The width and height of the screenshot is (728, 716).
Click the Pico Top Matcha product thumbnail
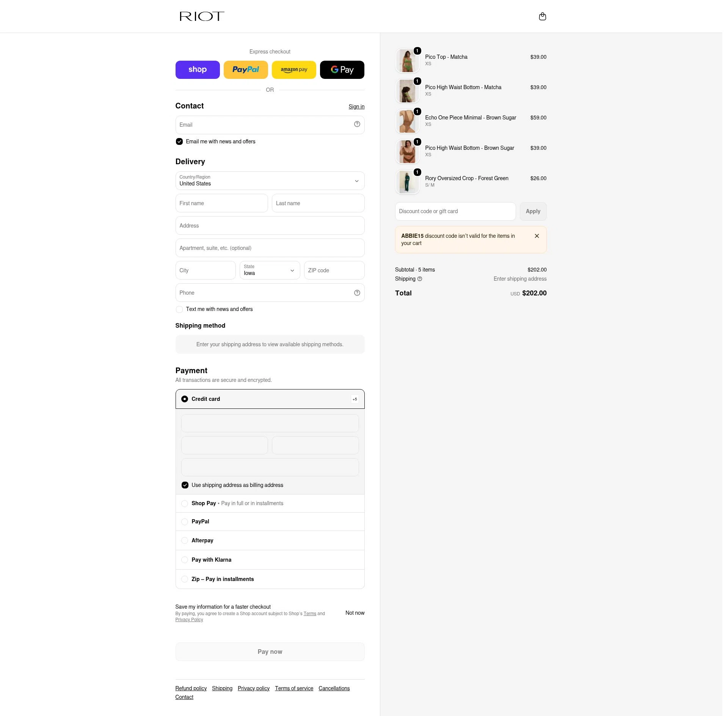[407, 61]
